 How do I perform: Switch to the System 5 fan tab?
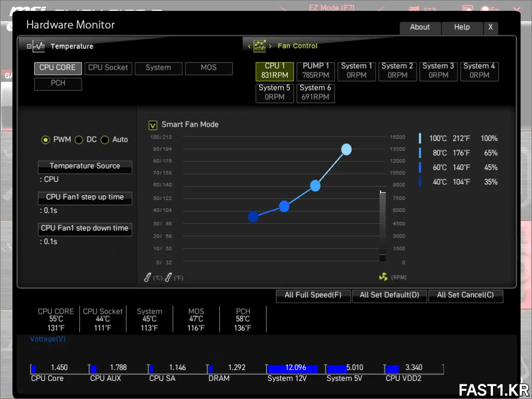[274, 92]
